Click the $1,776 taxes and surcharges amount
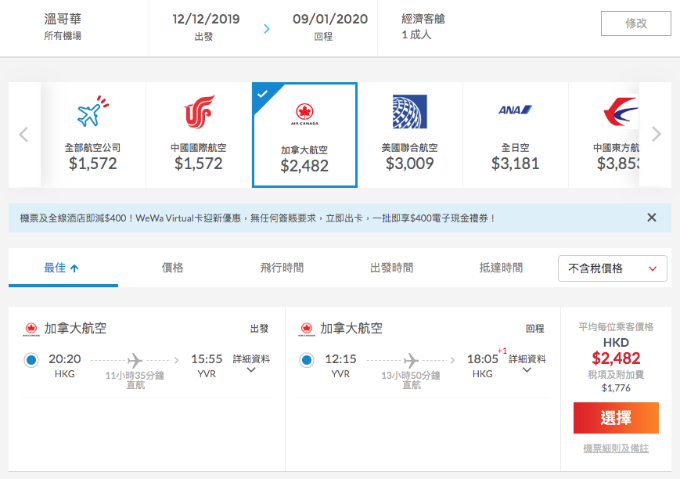 pos(616,388)
